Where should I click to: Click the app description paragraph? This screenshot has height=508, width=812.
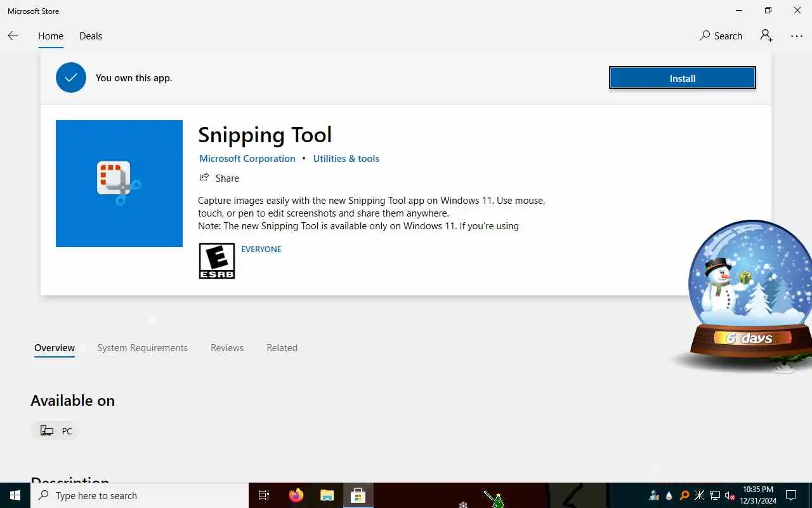tap(372, 213)
